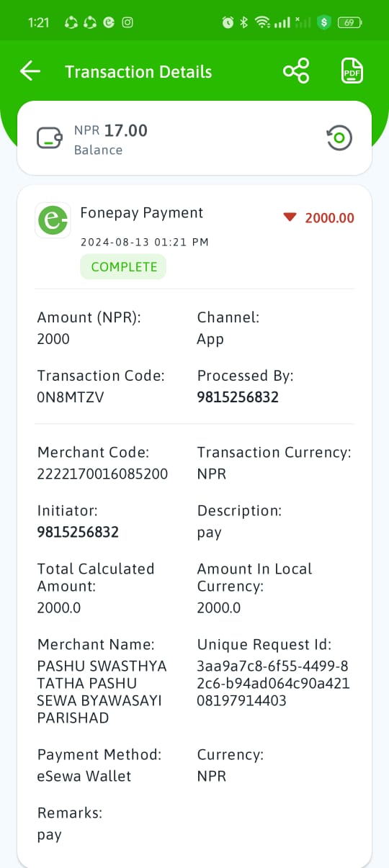Tap the battery indicator in status bar
The height and width of the screenshot is (868, 389).
coord(350,22)
